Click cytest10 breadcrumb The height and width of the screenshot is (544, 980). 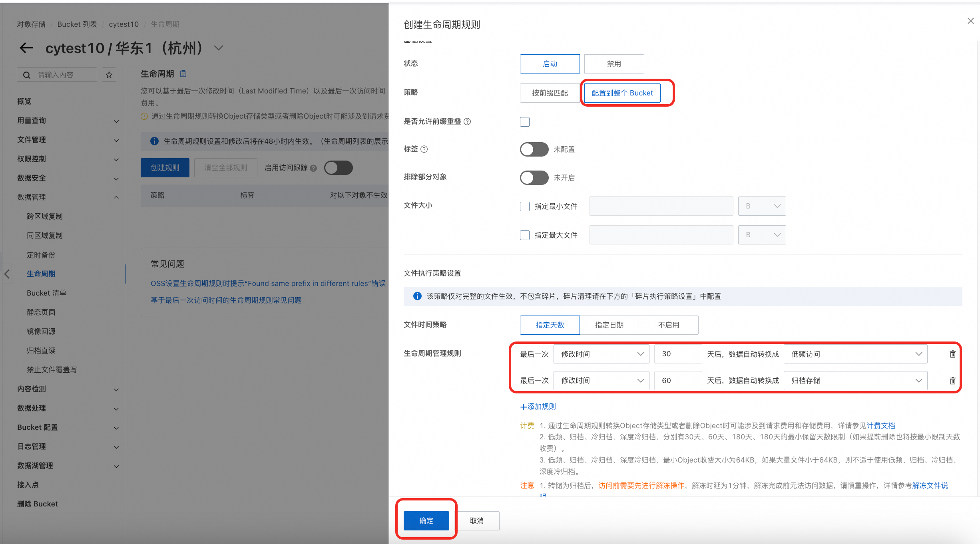tap(123, 24)
